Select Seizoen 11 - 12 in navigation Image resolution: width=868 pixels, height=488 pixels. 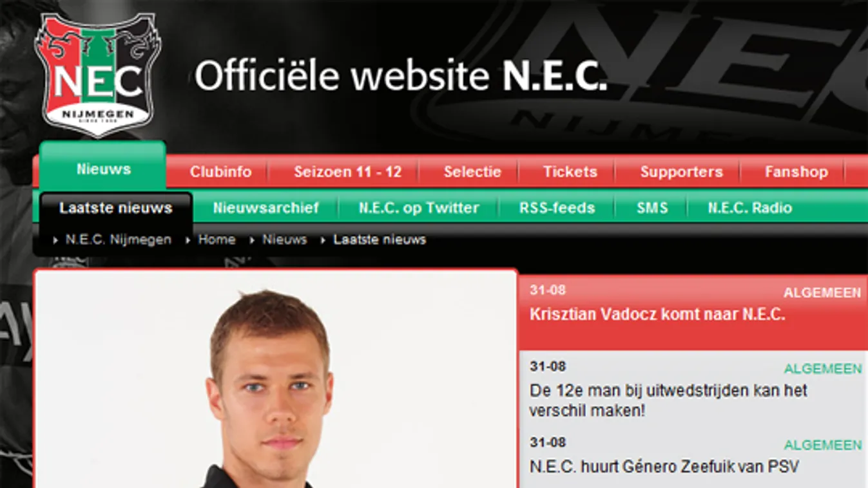(x=348, y=172)
